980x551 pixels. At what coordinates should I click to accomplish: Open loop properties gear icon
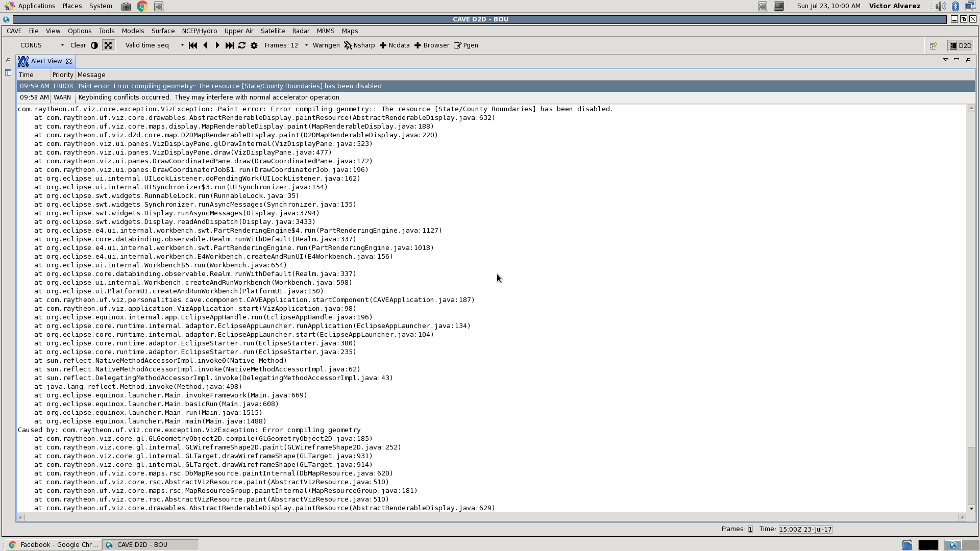coord(254,45)
